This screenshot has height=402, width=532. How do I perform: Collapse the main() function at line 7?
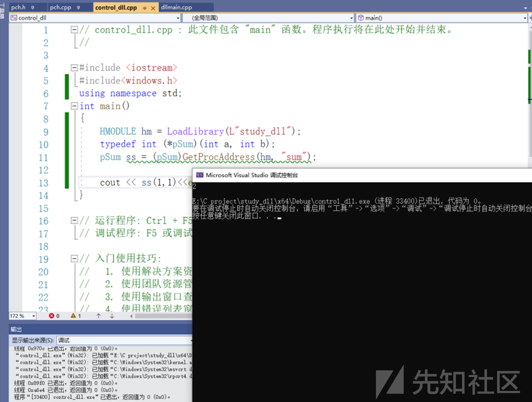[74, 106]
